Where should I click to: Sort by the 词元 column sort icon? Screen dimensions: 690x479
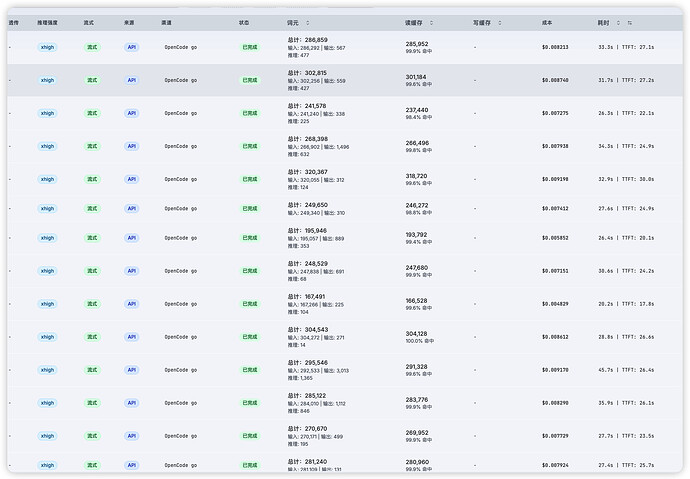click(308, 23)
